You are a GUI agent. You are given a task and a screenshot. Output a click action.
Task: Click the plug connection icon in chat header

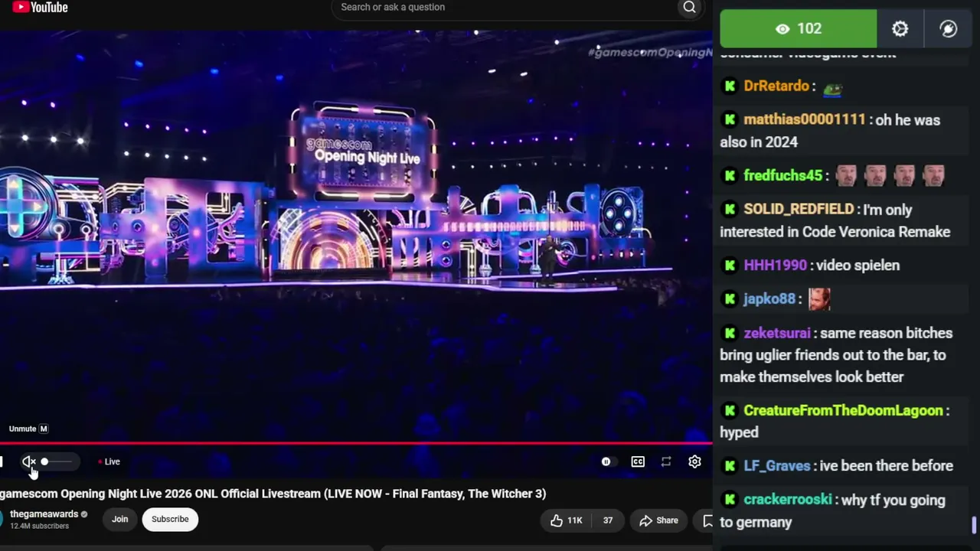[948, 29]
